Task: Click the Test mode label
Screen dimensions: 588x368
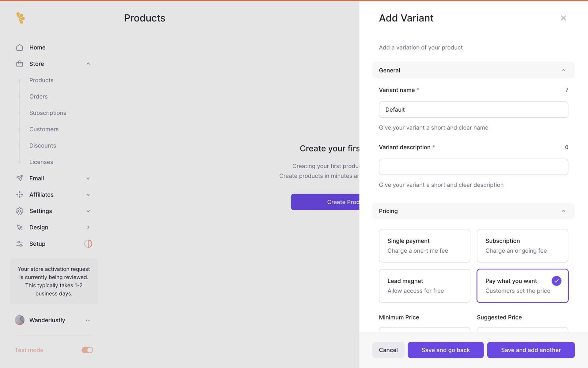Action: [29, 350]
